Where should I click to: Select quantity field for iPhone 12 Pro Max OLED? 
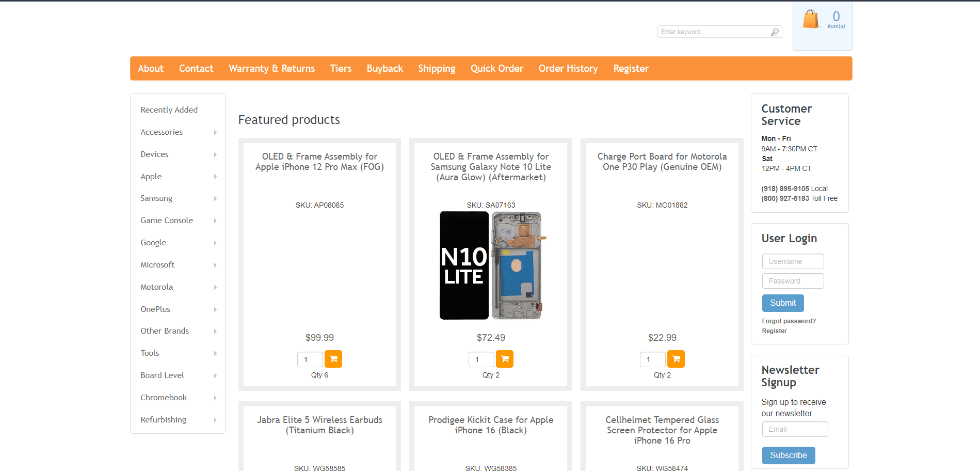[310, 359]
